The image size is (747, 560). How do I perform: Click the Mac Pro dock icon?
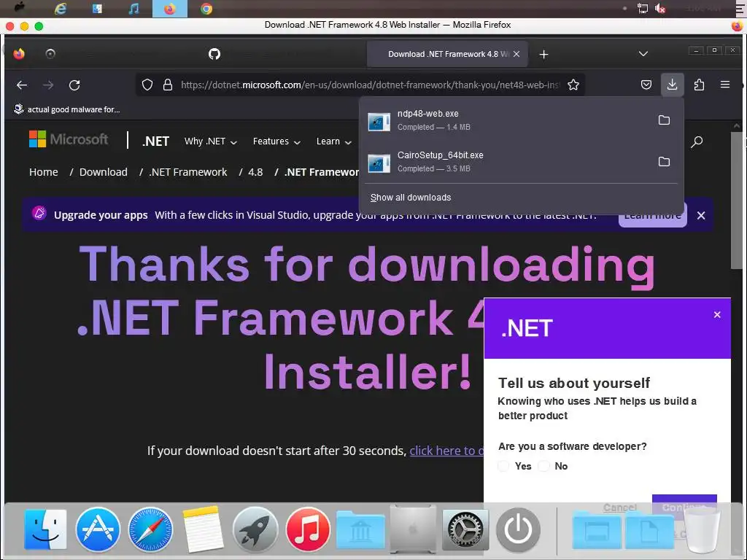tap(413, 529)
